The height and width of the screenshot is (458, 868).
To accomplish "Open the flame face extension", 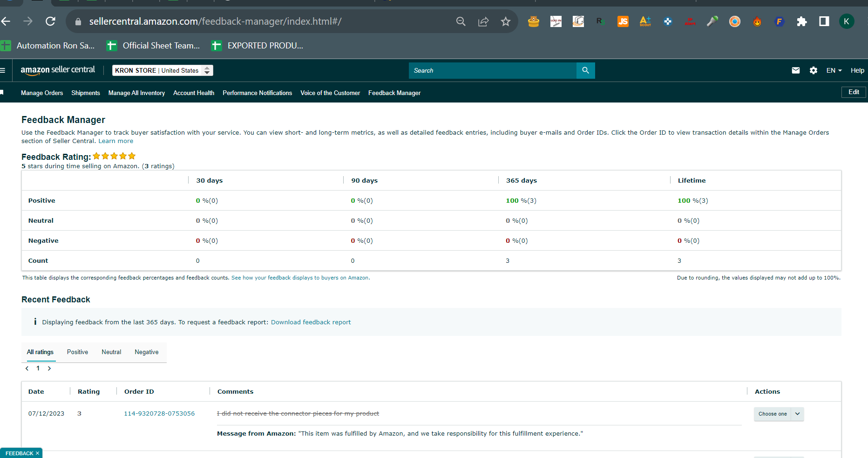I will pyautogui.click(x=757, y=21).
